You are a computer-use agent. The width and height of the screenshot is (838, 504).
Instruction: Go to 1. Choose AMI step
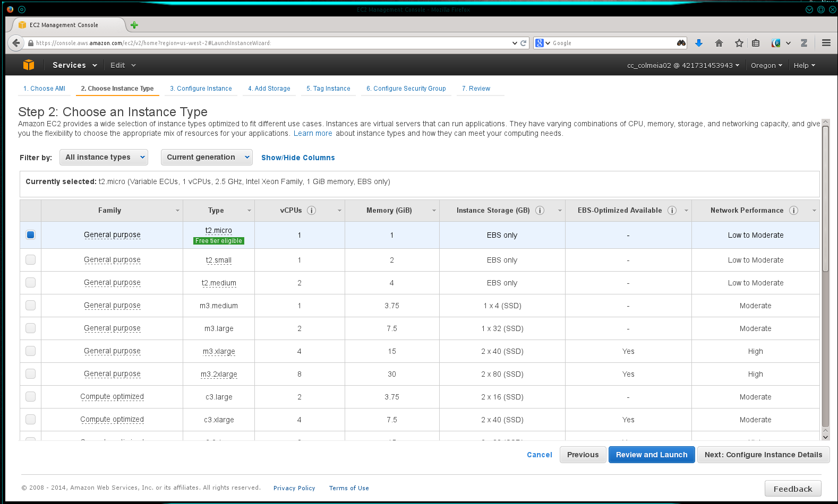[x=44, y=89]
